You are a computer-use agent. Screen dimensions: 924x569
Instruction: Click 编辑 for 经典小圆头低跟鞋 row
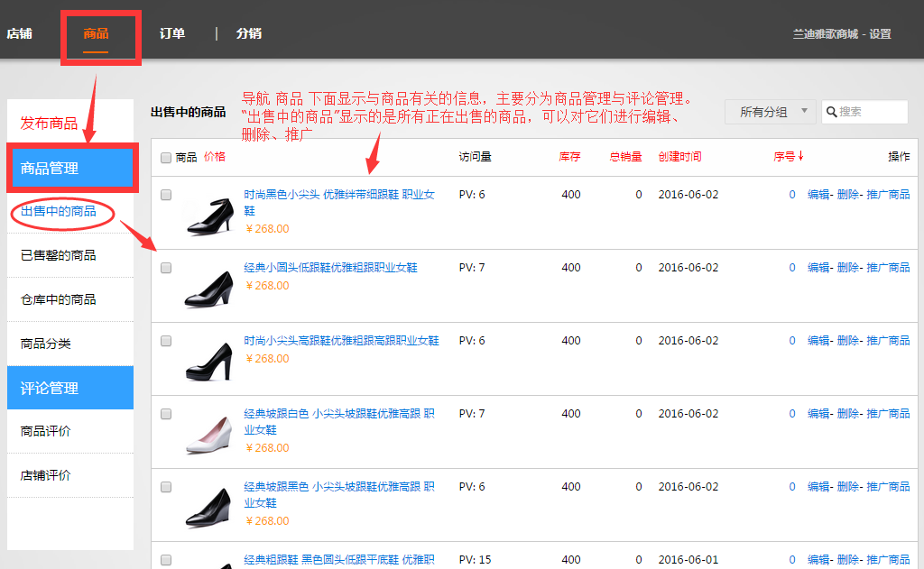click(x=818, y=268)
